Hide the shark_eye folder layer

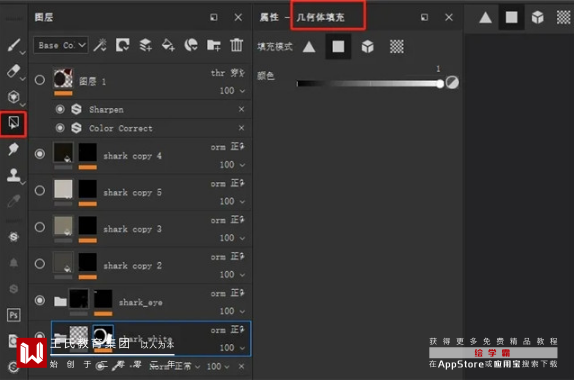point(40,300)
